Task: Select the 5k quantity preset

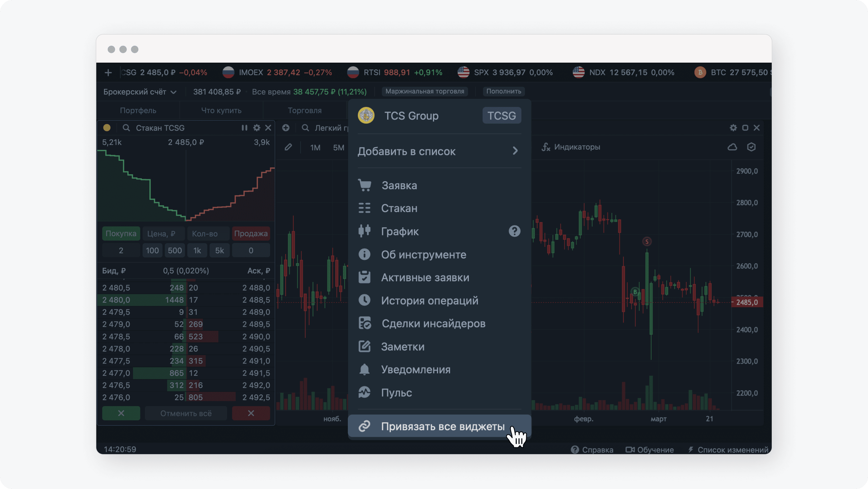Action: tap(220, 251)
